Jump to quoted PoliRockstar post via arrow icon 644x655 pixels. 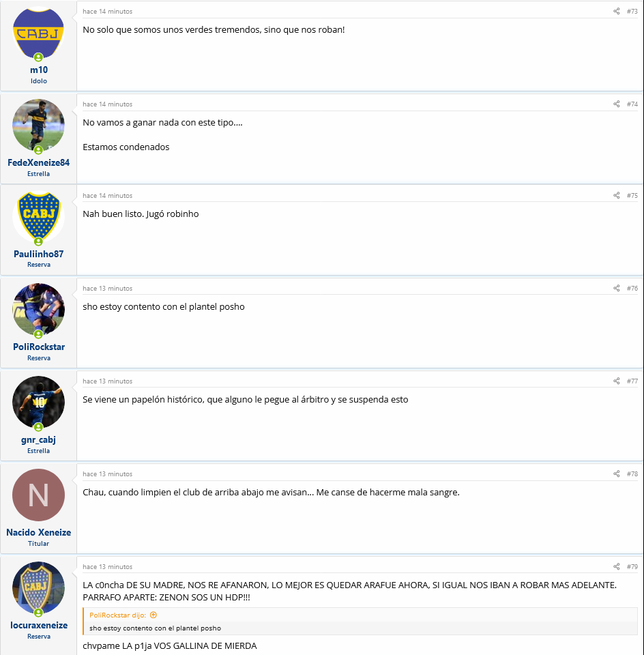[153, 615]
